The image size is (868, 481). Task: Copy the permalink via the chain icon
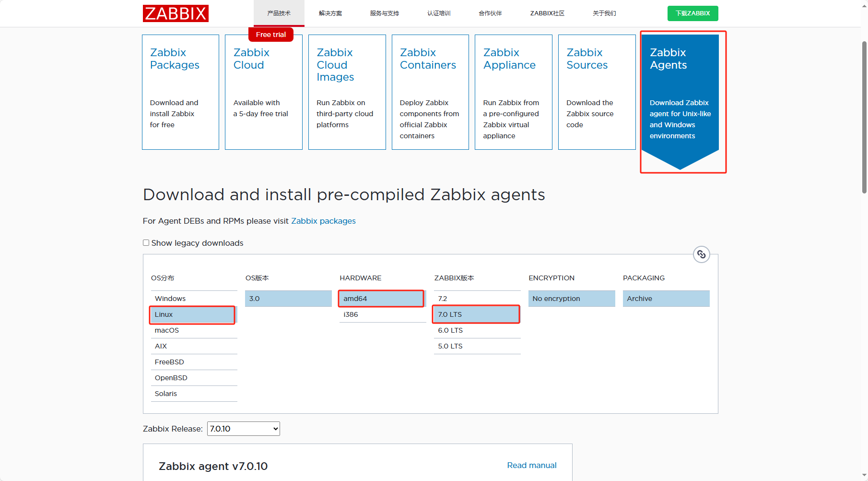coord(702,254)
